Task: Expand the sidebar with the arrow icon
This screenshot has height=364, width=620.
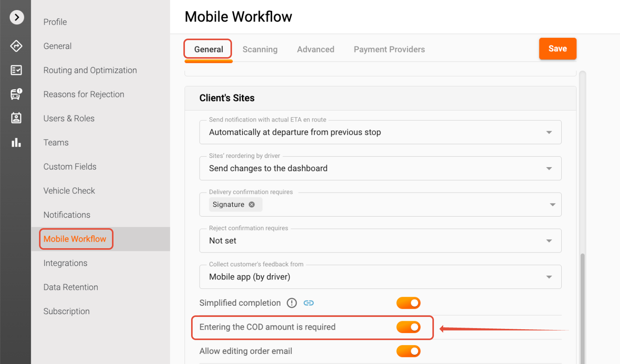Action: [x=17, y=17]
